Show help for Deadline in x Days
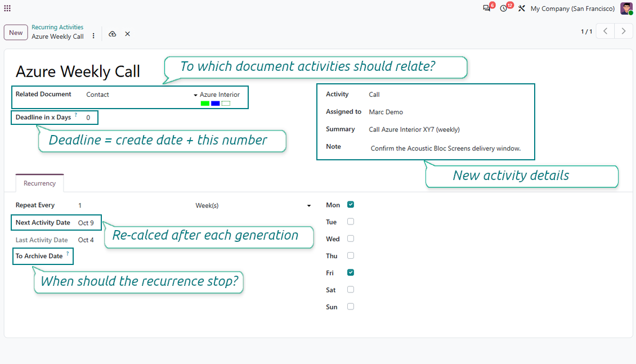The image size is (636, 364). (x=76, y=115)
